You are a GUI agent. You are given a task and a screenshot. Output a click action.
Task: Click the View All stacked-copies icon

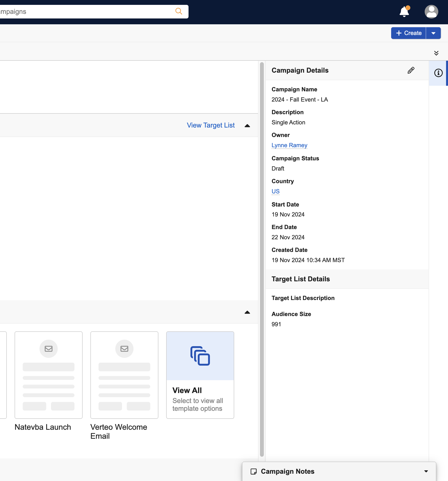point(200,356)
